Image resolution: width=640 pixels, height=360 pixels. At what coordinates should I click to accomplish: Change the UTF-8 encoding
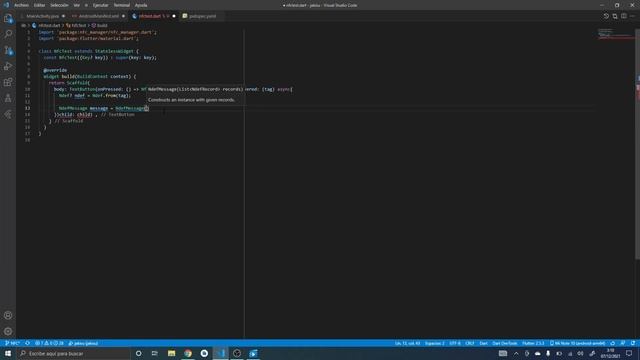click(455, 343)
